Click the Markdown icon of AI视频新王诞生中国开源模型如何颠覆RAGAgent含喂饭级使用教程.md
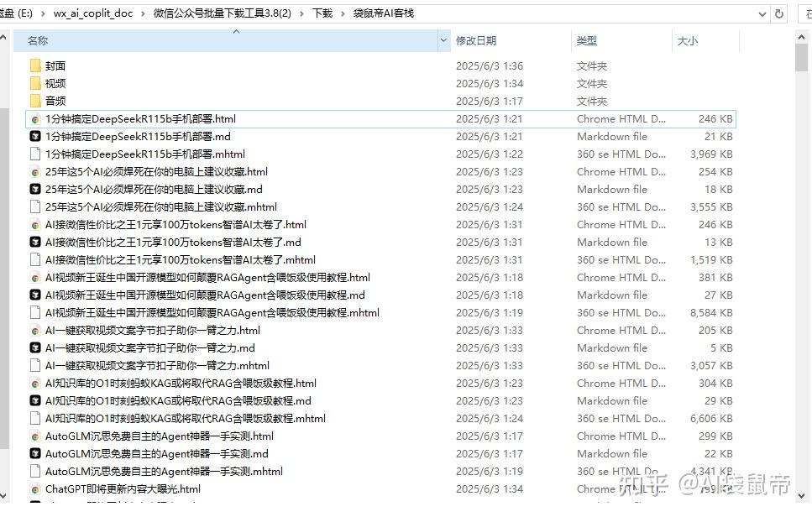812x517 pixels. pos(35,295)
